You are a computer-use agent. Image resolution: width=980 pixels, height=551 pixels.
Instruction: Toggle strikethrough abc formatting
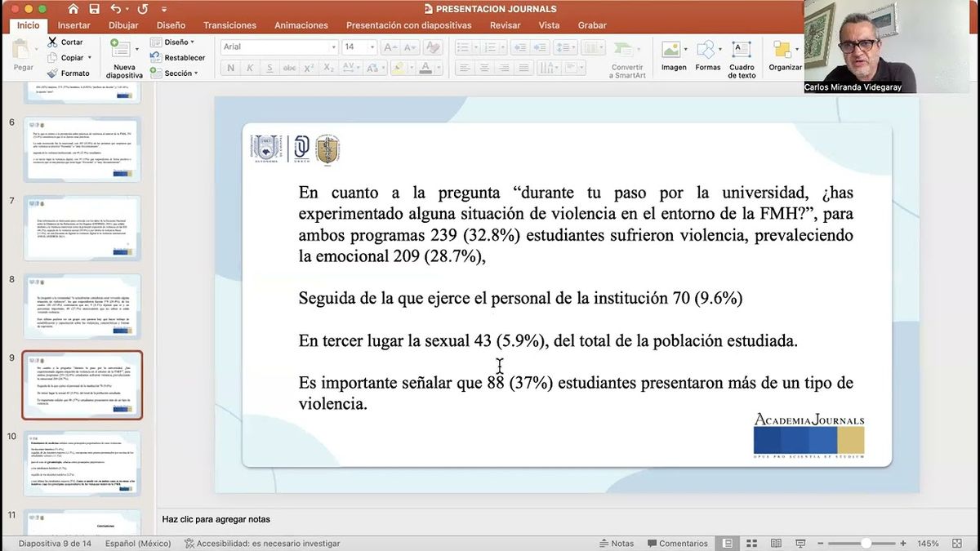289,68
